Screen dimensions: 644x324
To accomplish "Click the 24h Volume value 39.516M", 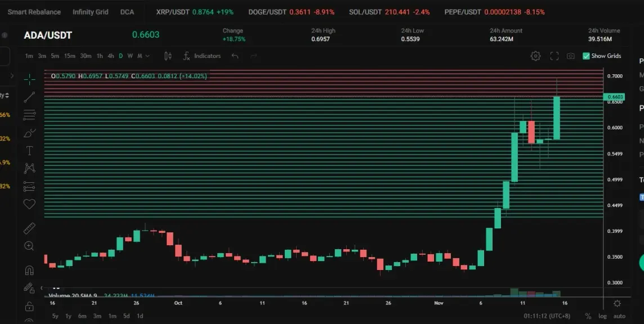I will click(600, 39).
